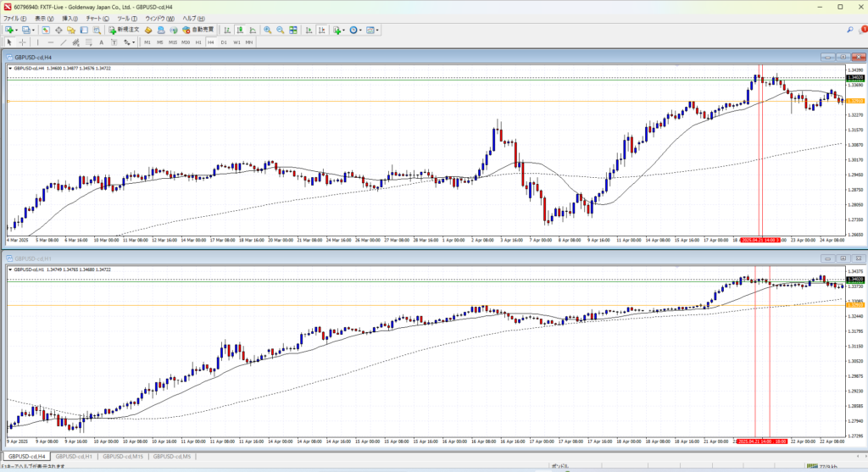868x472 pixels.
Task: Click the zoom in magnifier icon
Action: coord(267,30)
